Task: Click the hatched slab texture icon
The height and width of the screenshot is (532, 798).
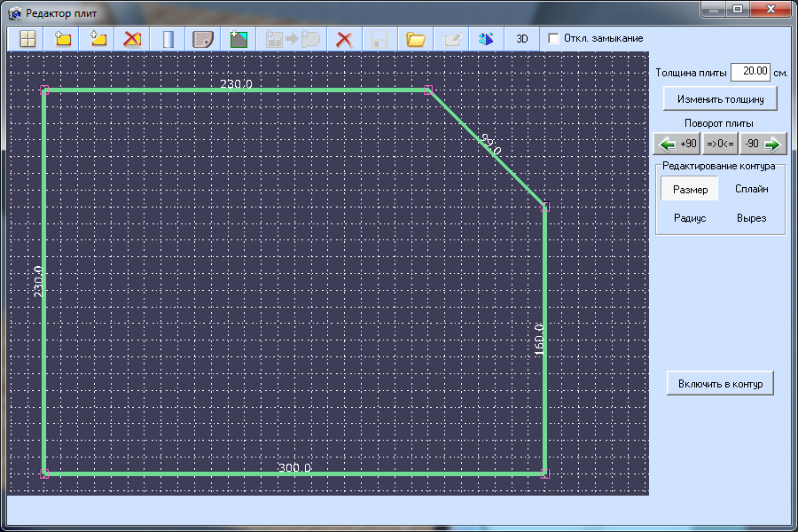Action: [203, 39]
